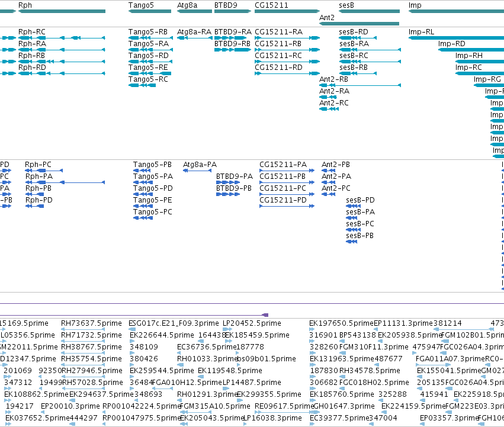Viewport: 504px width, 427px height.
Task: Click protein feature sesB-PB
Action: (352, 242)
